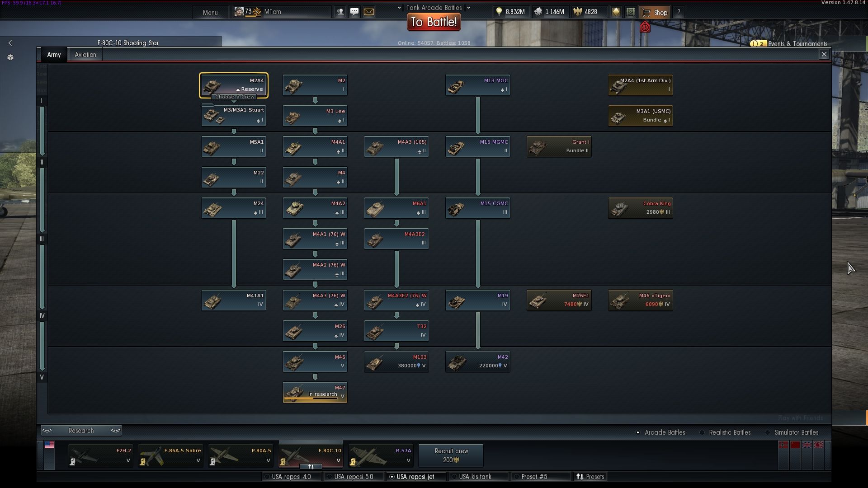
Task: Choose the USA repcsi 5.0 preset
Action: (354, 477)
